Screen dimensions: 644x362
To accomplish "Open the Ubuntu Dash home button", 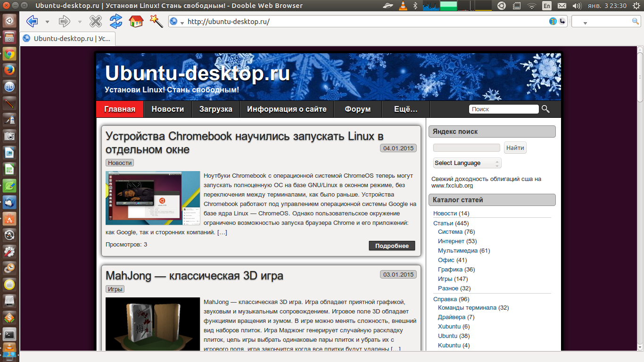I will (x=9, y=21).
